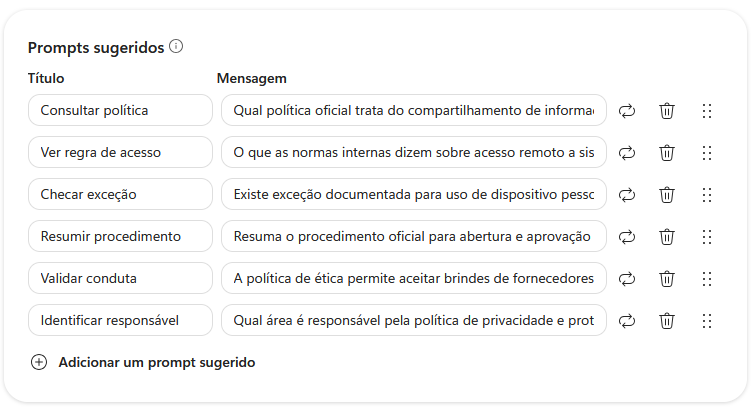Viewport: 756px width, 409px height.
Task: Focus the Validar conduta title field
Action: [x=120, y=278]
